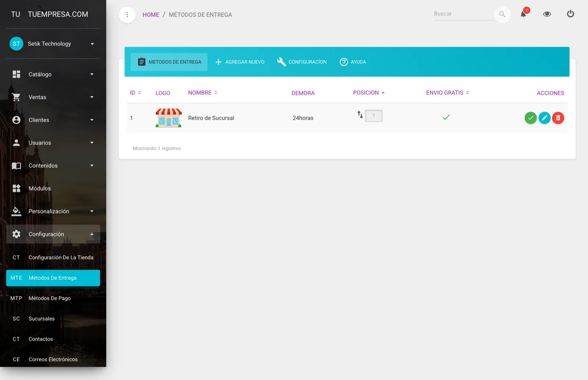Select Métodos De Entrega in sidebar
Viewport: 588px width, 380px height.
[x=53, y=278]
